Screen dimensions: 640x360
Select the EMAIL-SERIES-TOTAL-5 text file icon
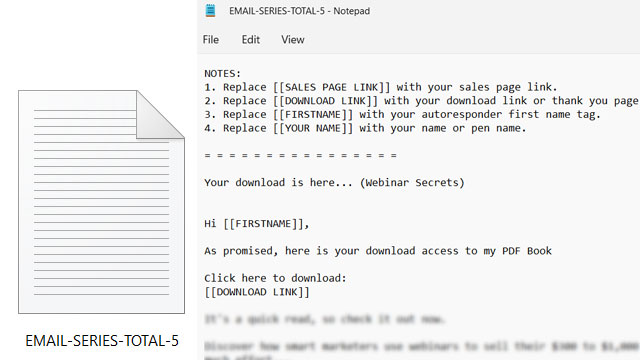click(x=101, y=202)
